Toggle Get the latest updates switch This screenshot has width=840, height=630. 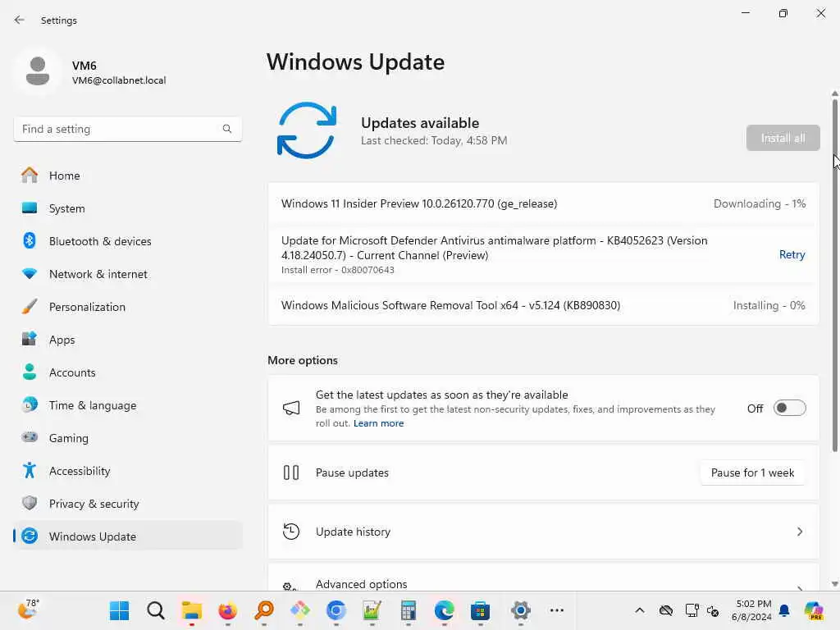tap(789, 409)
